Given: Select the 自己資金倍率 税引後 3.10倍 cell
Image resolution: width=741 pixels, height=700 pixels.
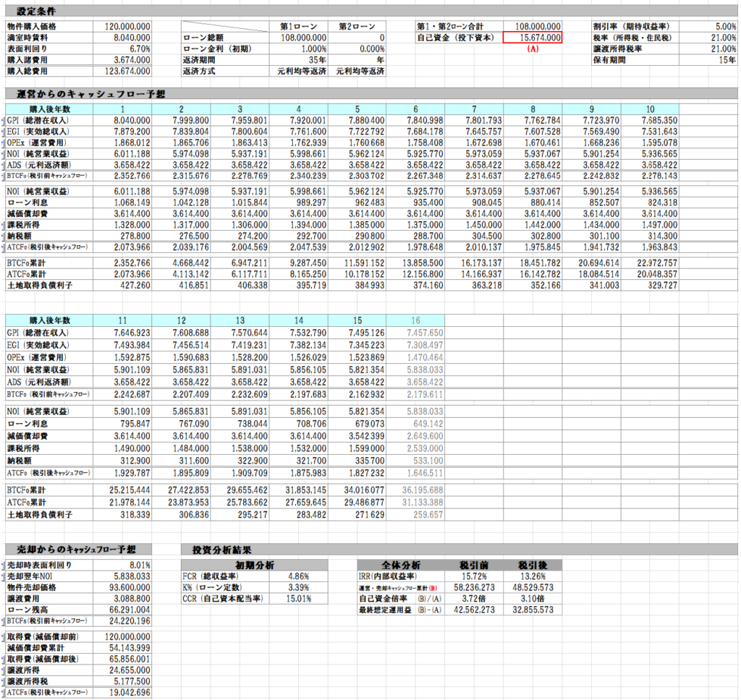Looking at the screenshot, I should [x=533, y=599].
